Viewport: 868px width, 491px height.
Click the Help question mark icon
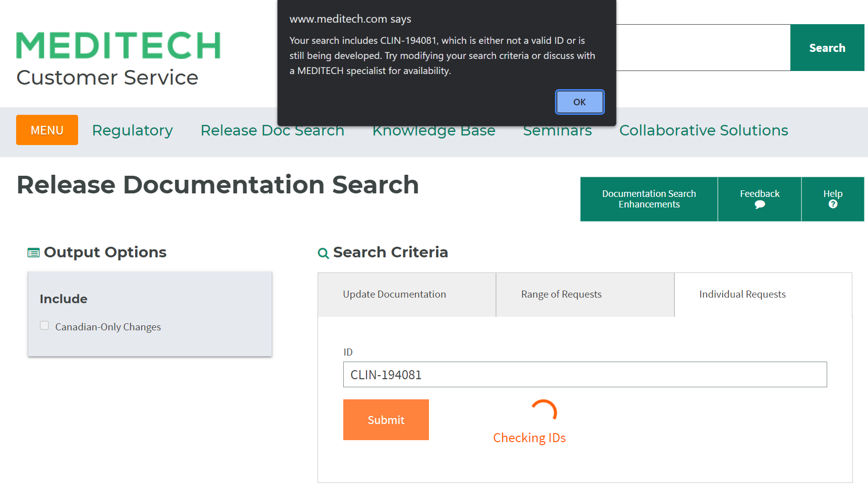tap(833, 204)
